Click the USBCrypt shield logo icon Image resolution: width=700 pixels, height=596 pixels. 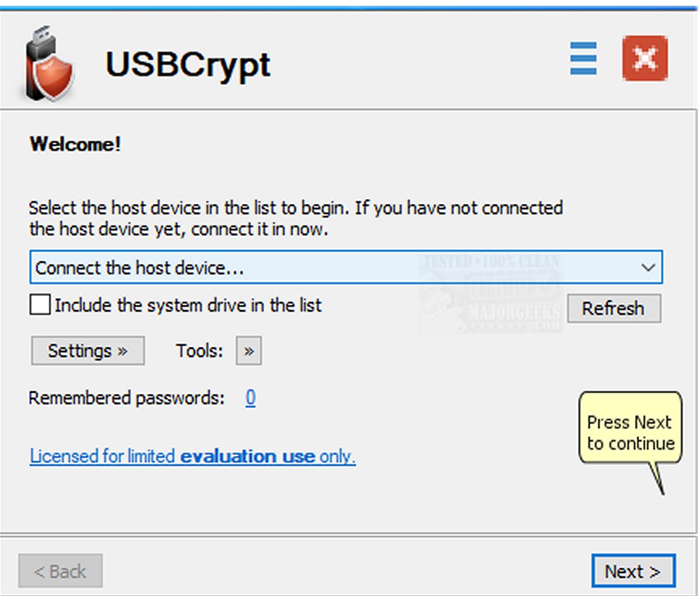(50, 66)
